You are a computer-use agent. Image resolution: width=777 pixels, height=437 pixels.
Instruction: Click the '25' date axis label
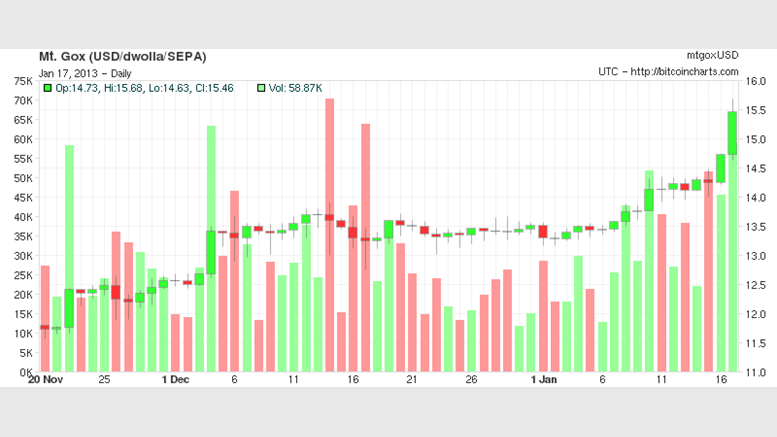click(104, 380)
